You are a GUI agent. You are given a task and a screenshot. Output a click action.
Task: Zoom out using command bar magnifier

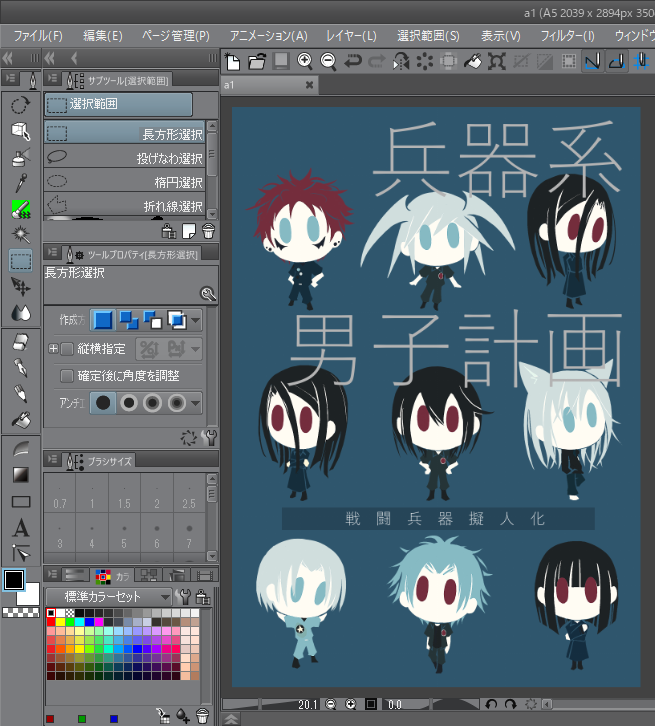point(329,61)
